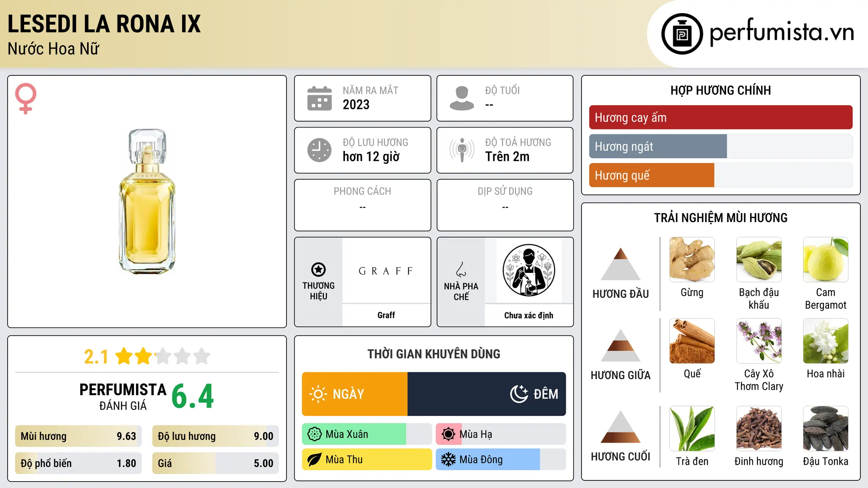
Task: Click the 2023 launch year value
Action: click(356, 105)
